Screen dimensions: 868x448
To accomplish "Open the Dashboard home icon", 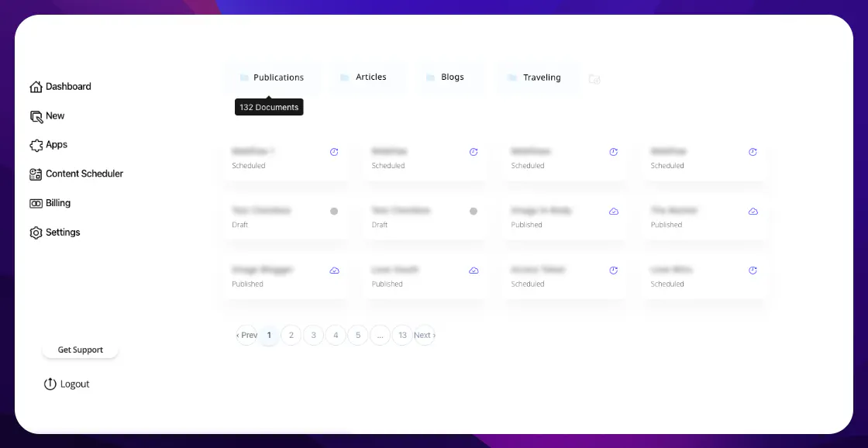I will [x=36, y=87].
